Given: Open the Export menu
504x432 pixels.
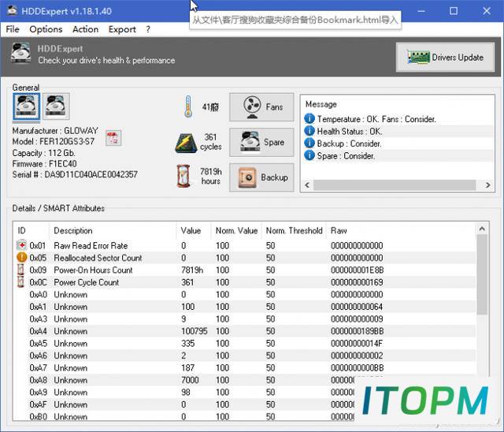Looking at the screenshot, I should [x=122, y=29].
